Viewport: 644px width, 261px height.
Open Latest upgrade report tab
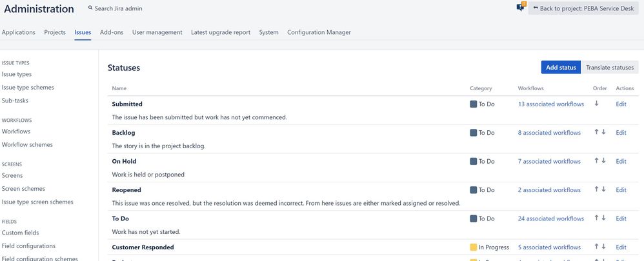tap(221, 32)
